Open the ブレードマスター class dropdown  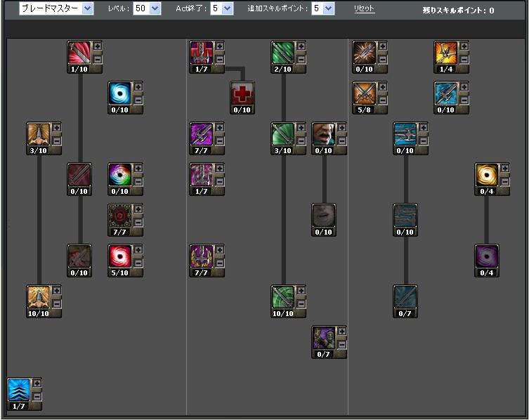tap(56, 8)
